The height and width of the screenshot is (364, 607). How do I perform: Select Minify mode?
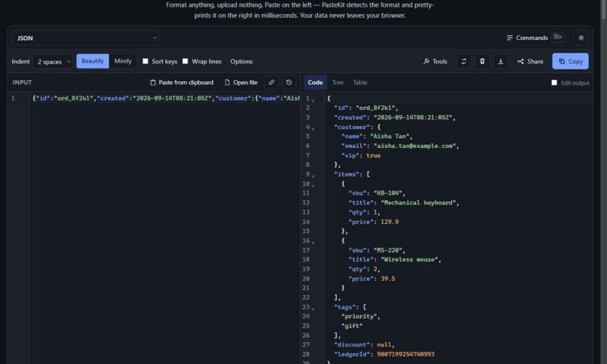pyautogui.click(x=123, y=61)
